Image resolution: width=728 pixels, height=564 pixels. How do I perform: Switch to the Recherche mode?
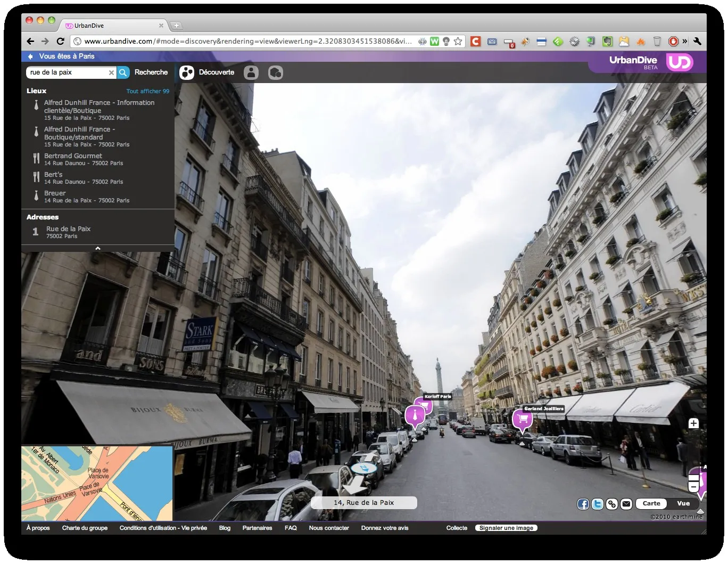(151, 72)
